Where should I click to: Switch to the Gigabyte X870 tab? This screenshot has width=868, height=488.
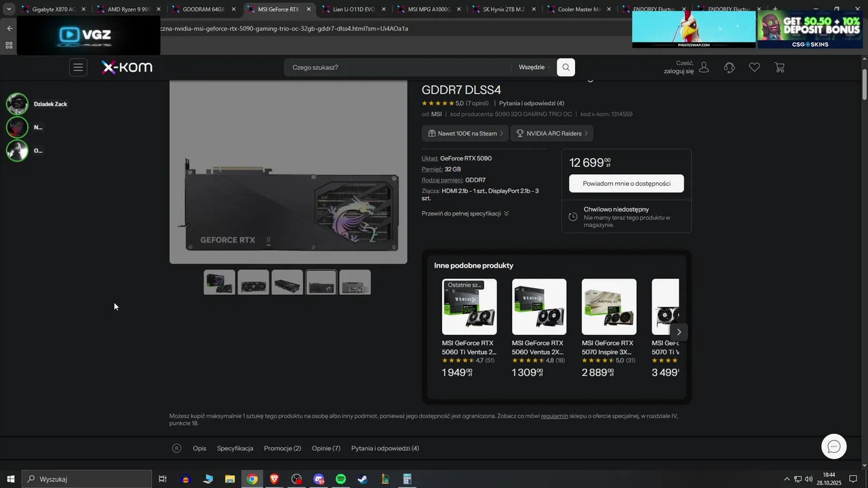point(54,9)
